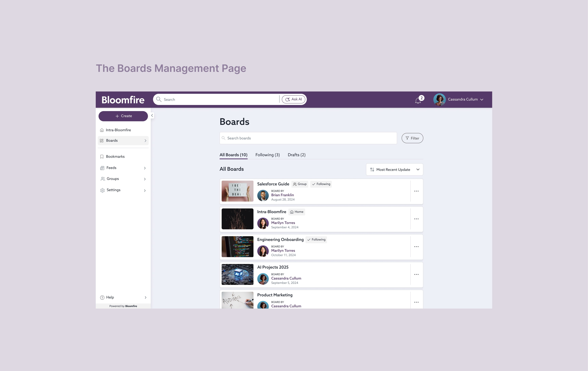
Task: Switch to the Following (3) tab
Action: click(267, 155)
